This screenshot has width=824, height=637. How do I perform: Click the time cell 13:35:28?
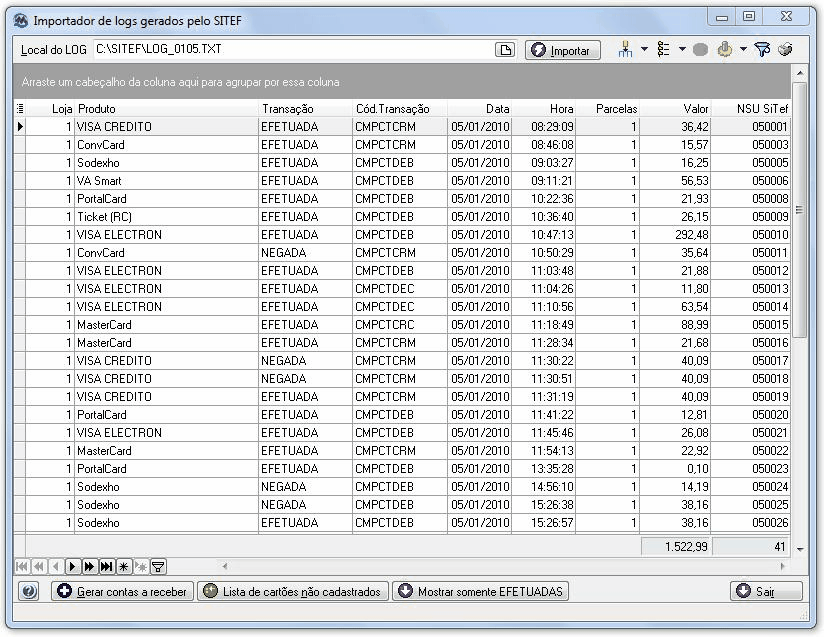point(543,469)
